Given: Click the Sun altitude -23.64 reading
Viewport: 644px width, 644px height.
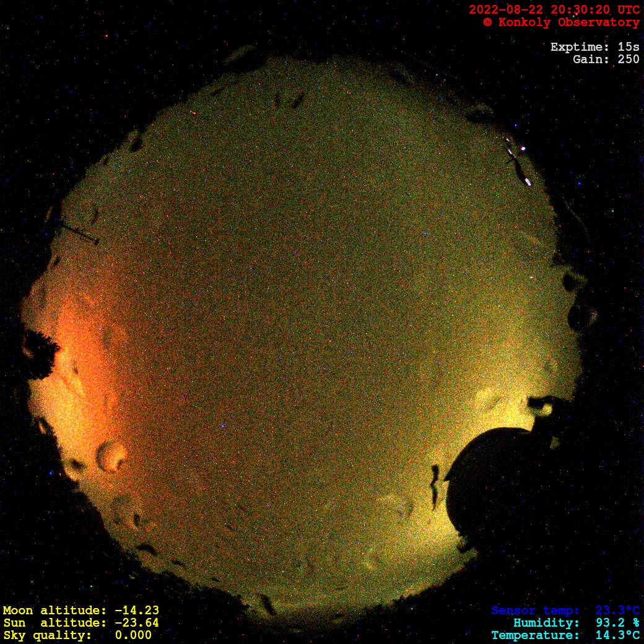Looking at the screenshot, I should tap(80, 622).
